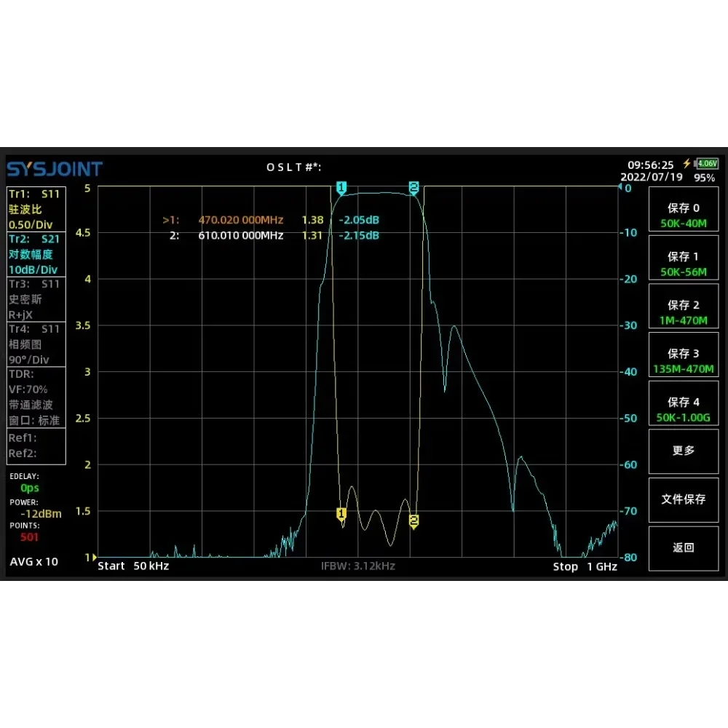This screenshot has width=728, height=728.
Task: Tap the Start 50 kHz frequency label
Action: [x=133, y=566]
